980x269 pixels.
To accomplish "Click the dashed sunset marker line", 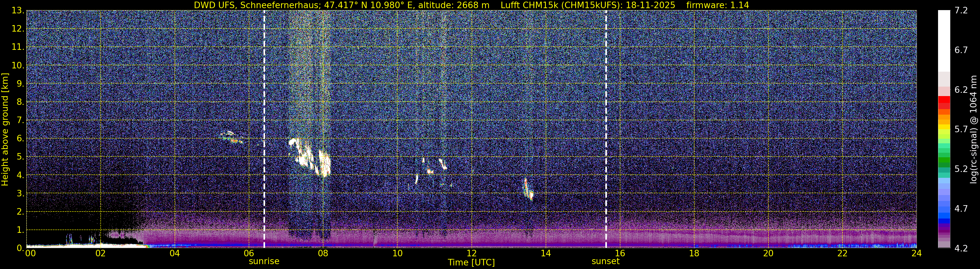I will [606, 129].
